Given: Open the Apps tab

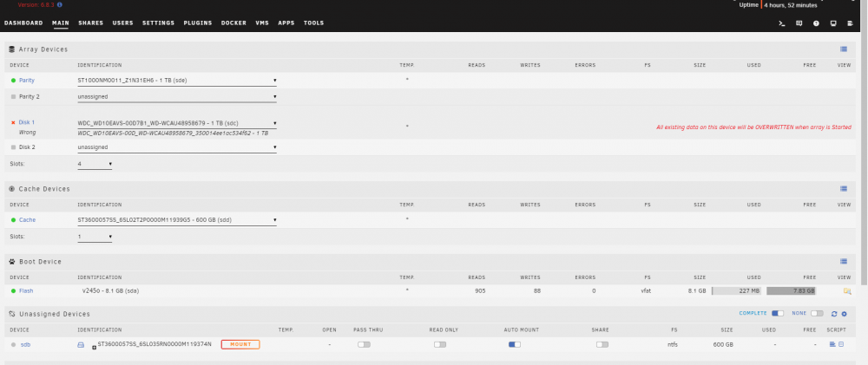Looking at the screenshot, I should pos(286,23).
